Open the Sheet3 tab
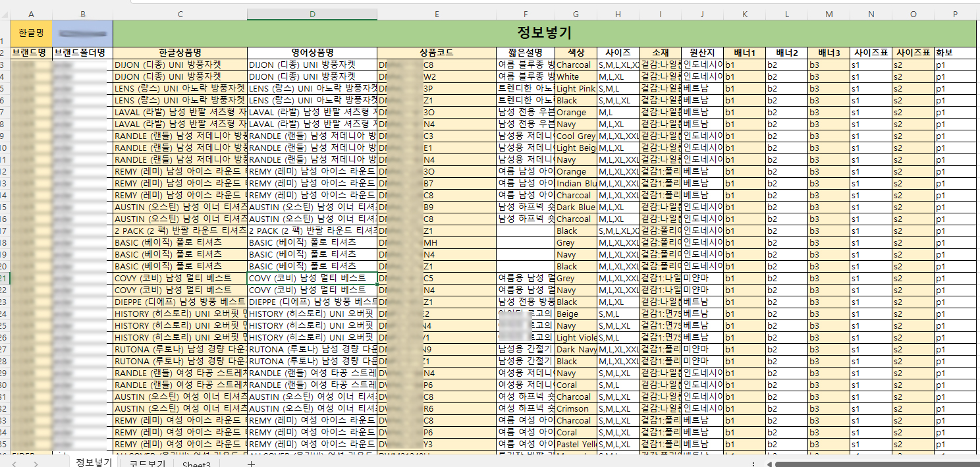 [x=196, y=464]
